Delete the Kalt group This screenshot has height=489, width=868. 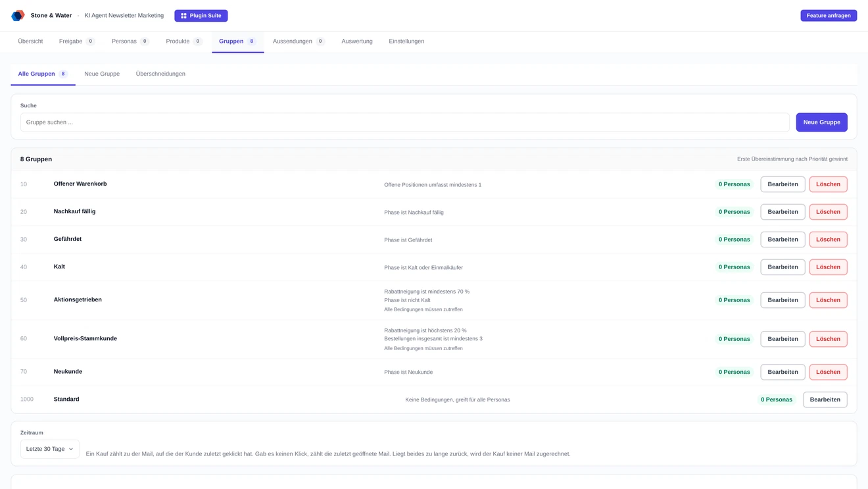click(828, 267)
